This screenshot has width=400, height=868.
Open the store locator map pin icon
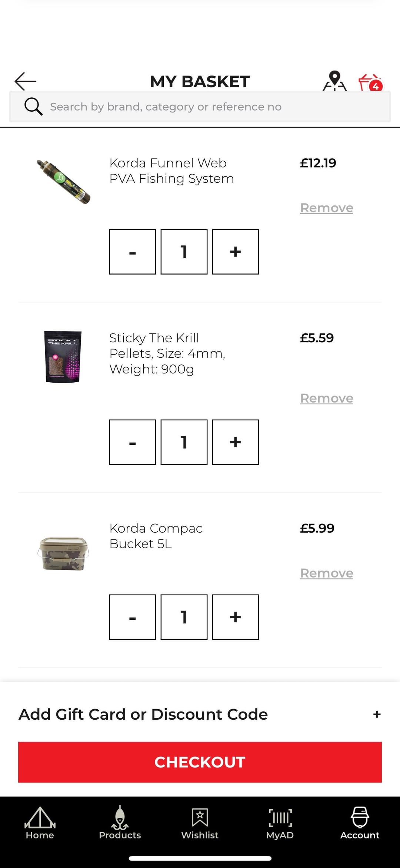[334, 81]
